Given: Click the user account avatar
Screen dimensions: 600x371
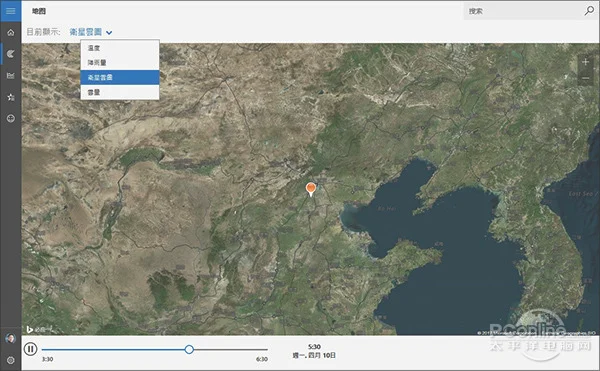Looking at the screenshot, I should 11,338.
